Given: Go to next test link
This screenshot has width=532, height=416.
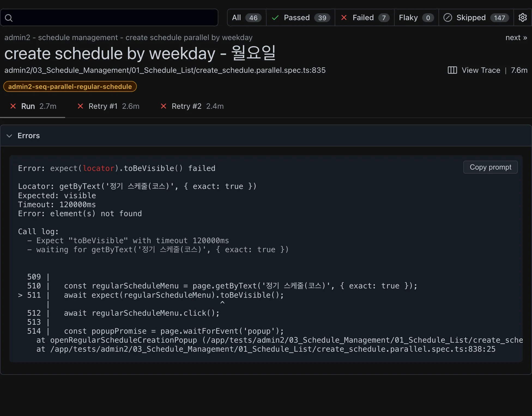Looking at the screenshot, I should (x=516, y=38).
